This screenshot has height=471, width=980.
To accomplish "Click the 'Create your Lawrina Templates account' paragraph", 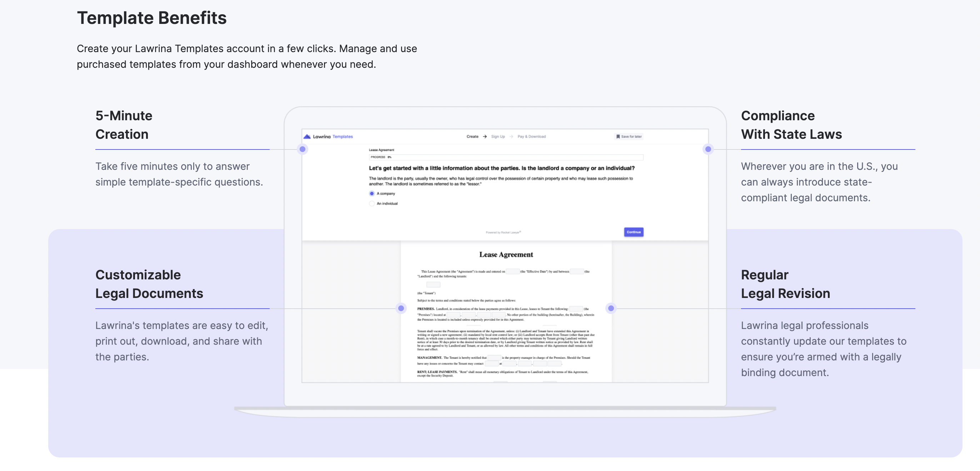I will coord(247,56).
